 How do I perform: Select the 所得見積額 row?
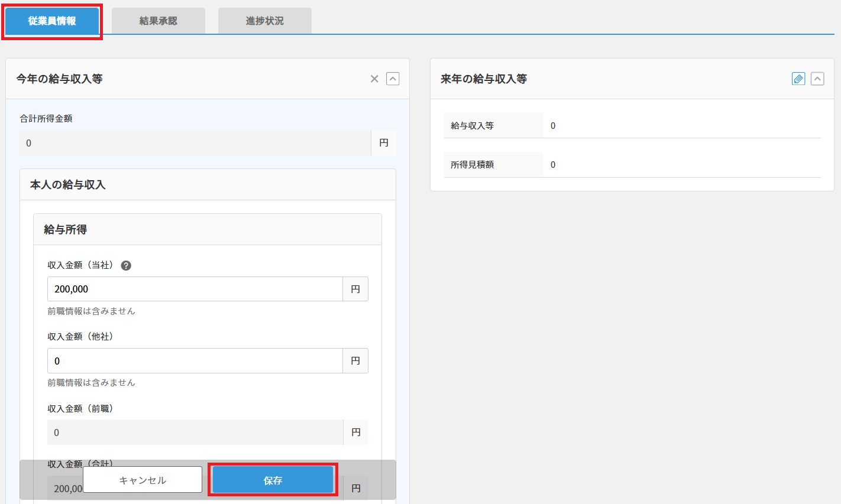(632, 165)
